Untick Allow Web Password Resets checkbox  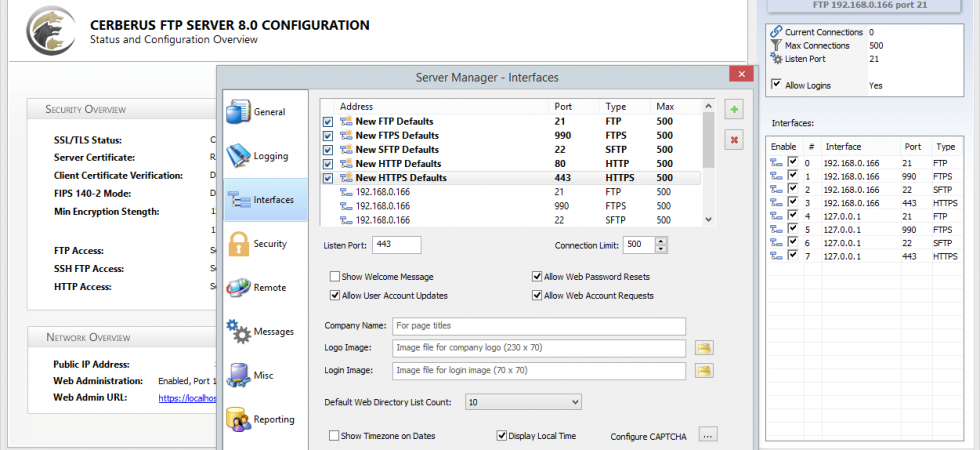537,276
